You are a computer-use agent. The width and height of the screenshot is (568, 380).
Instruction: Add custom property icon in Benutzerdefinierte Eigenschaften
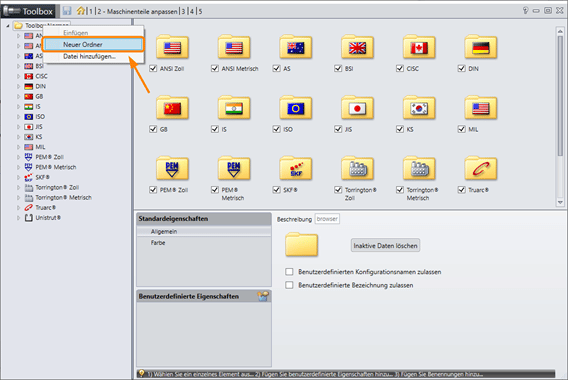(x=263, y=296)
